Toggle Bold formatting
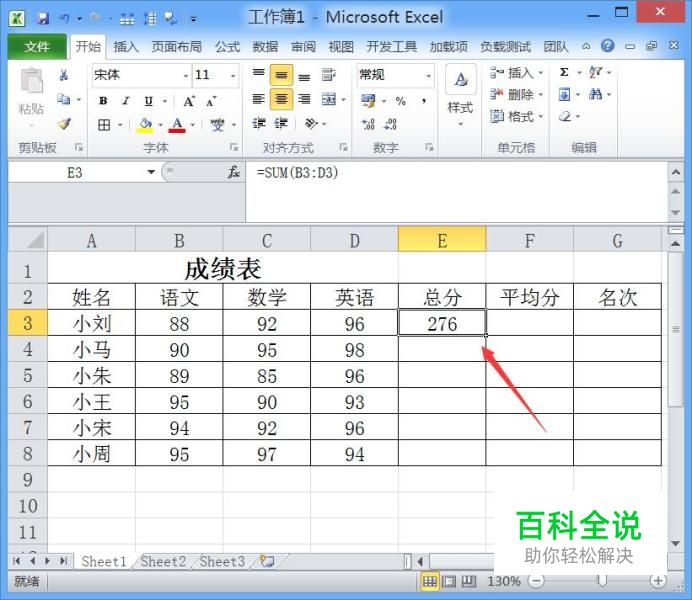The width and height of the screenshot is (692, 600). [x=103, y=101]
